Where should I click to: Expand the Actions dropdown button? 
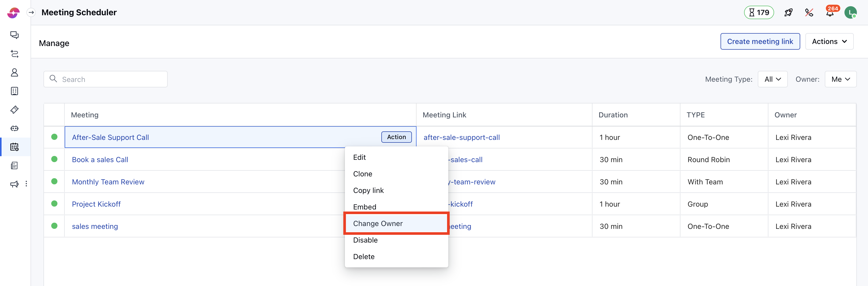click(829, 41)
